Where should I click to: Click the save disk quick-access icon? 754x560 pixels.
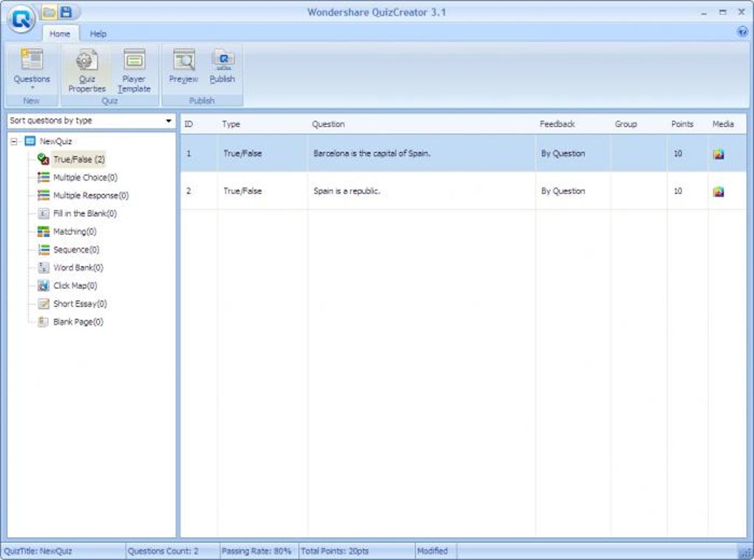(67, 13)
